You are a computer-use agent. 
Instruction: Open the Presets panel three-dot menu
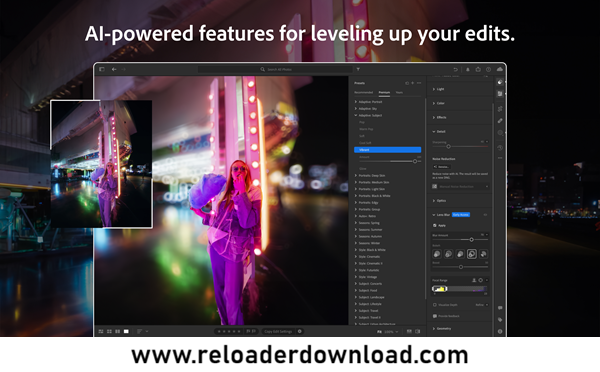419,83
